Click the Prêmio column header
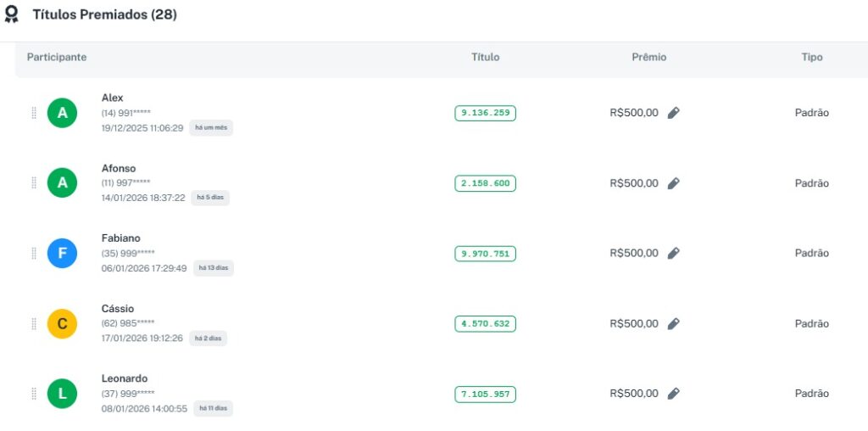This screenshot has width=868, height=431. pos(649,58)
